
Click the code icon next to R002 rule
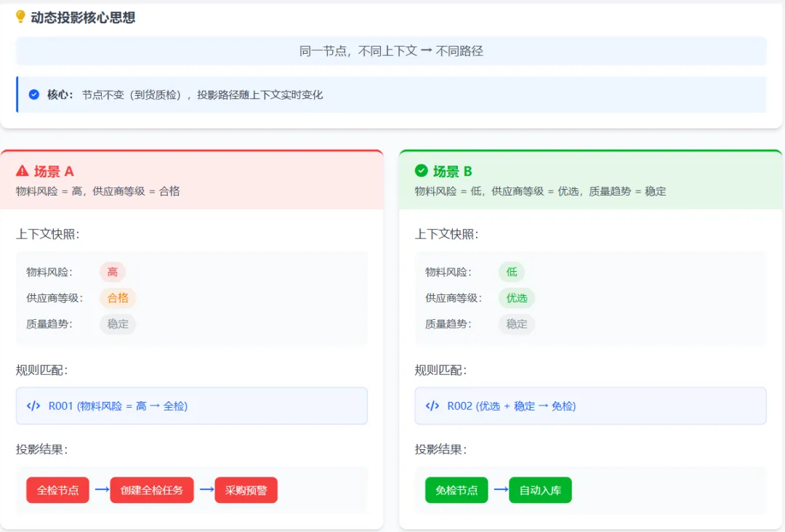pos(432,406)
